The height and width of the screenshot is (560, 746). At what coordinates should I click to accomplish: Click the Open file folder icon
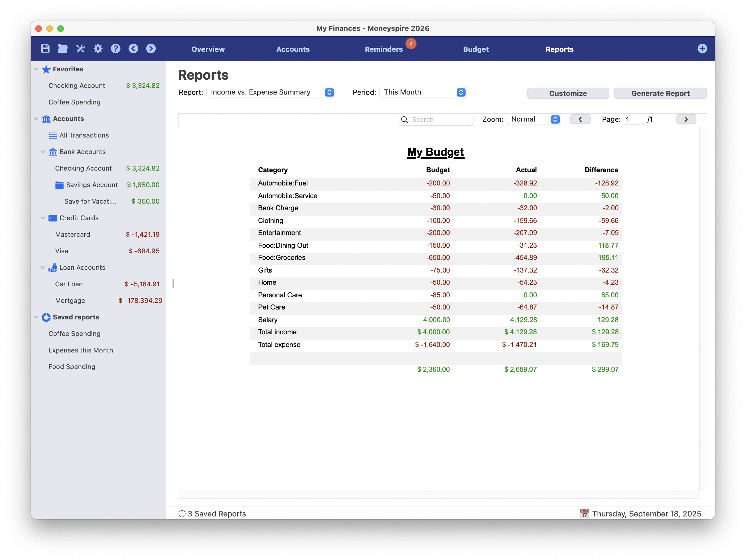(x=63, y=49)
